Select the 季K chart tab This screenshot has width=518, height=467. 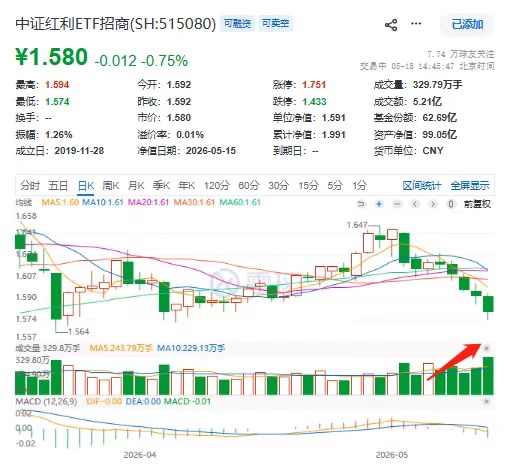tap(161, 185)
